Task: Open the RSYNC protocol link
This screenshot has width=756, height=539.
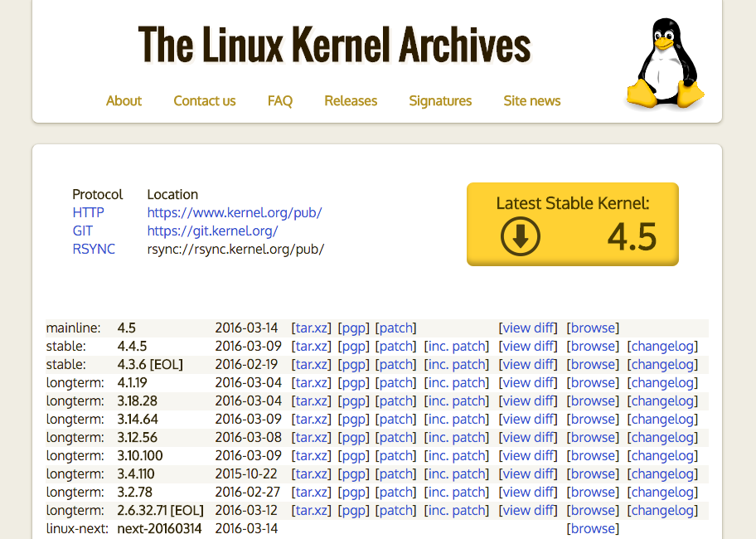Action: click(x=94, y=250)
